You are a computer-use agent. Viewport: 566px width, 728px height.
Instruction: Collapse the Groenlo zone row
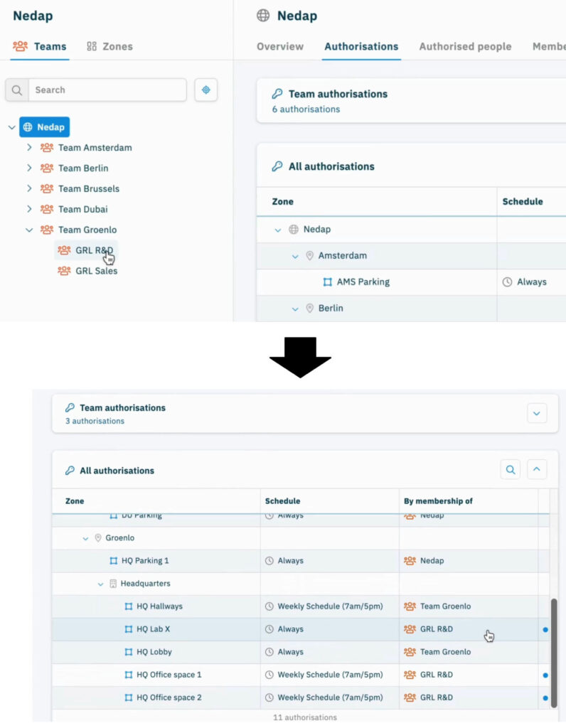tap(85, 539)
